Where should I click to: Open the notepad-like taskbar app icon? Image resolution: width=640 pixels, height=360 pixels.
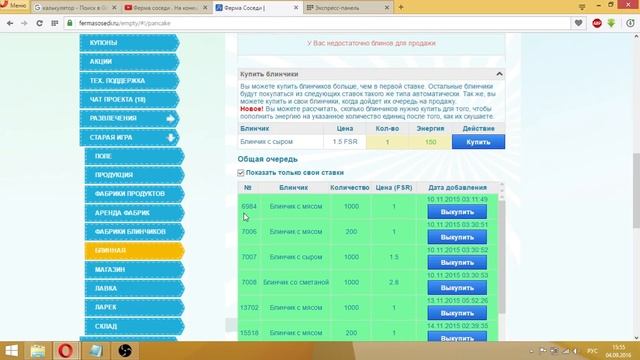pyautogui.click(x=96, y=351)
